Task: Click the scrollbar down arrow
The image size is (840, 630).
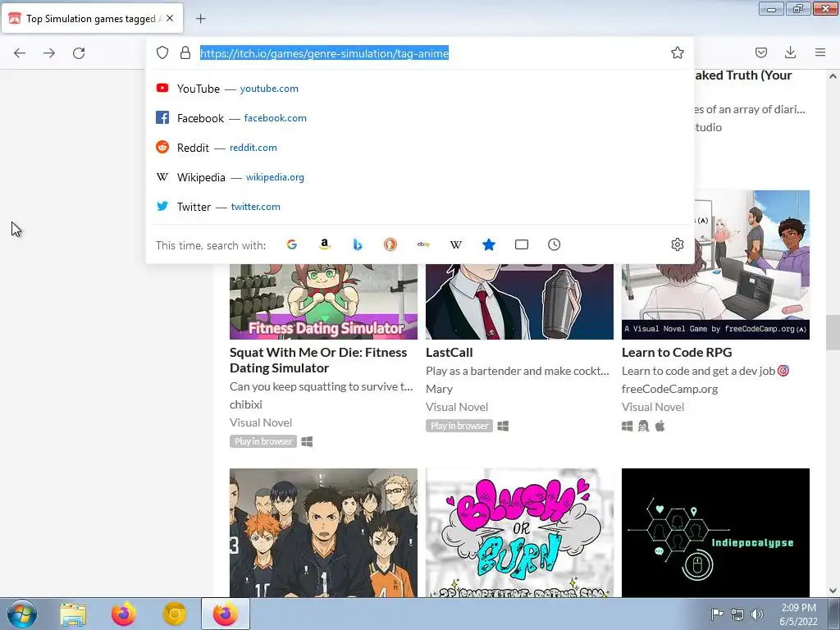Action: click(x=833, y=591)
